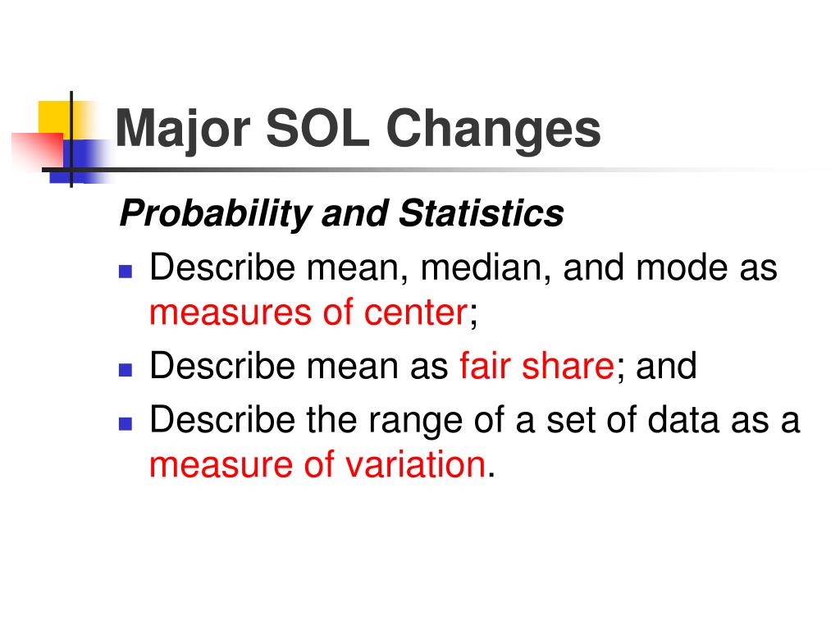The width and height of the screenshot is (840, 630).
Task: Select the 'Probability and Statistics' subheading
Action: point(341,214)
